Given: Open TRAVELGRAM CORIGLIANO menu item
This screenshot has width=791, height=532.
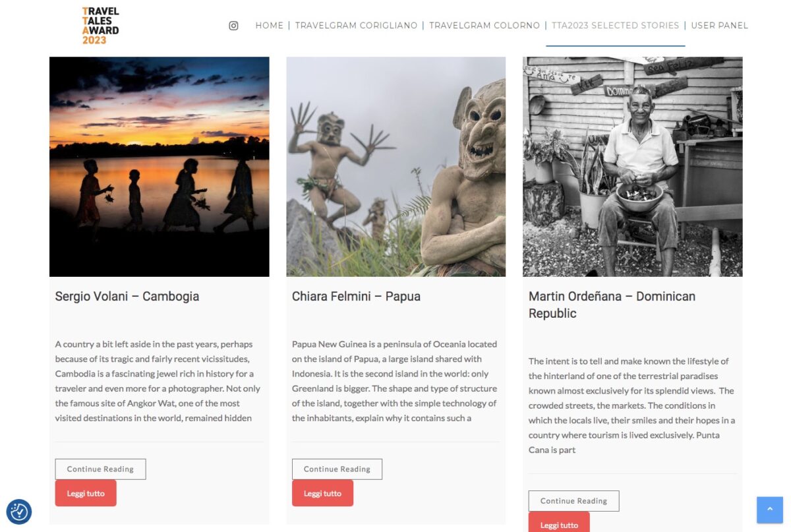Looking at the screenshot, I should coord(356,26).
